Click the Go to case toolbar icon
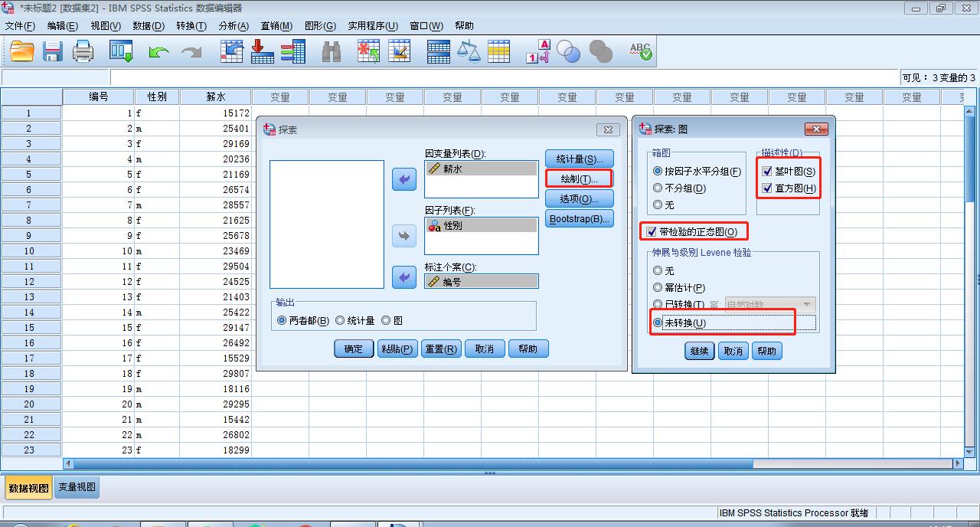This screenshot has width=980, height=527. [x=231, y=51]
